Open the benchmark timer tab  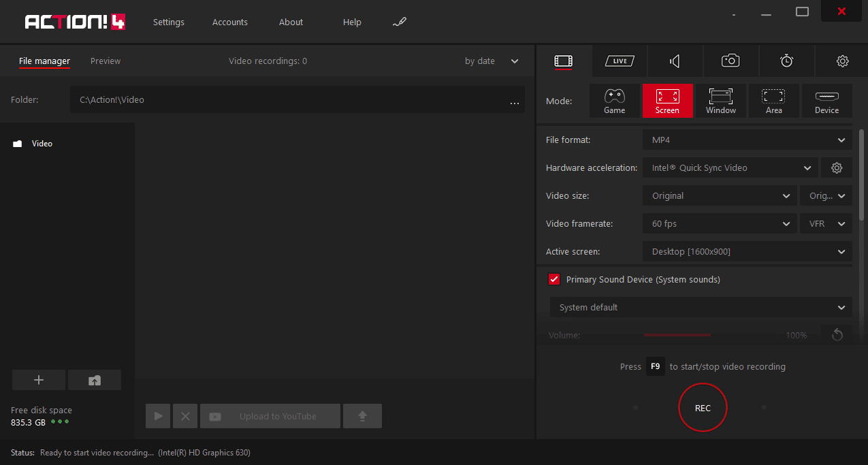(x=786, y=61)
